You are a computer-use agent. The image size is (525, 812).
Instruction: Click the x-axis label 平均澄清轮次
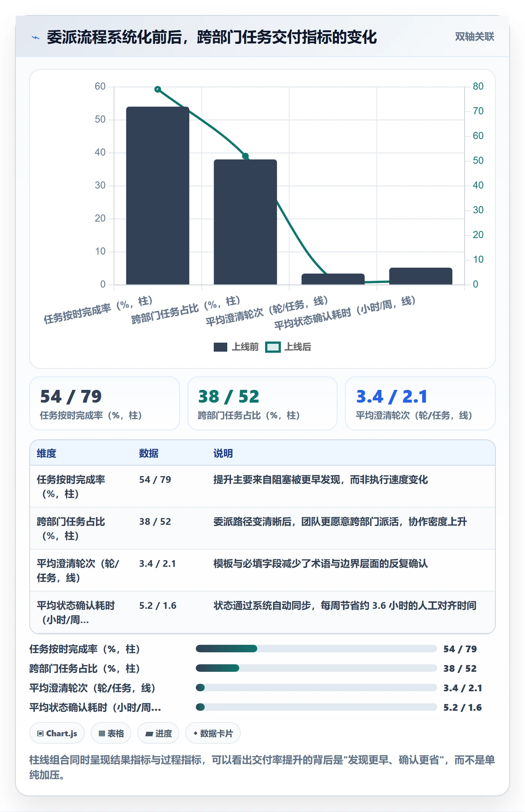point(267,311)
